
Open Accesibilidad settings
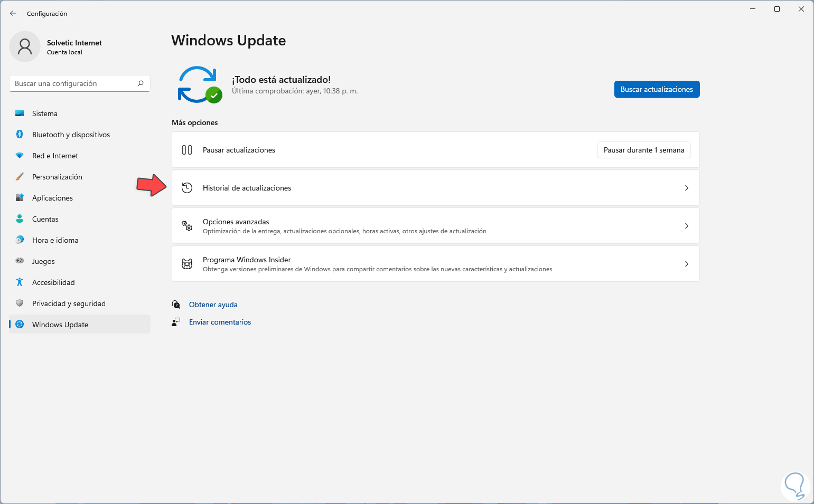point(80,282)
